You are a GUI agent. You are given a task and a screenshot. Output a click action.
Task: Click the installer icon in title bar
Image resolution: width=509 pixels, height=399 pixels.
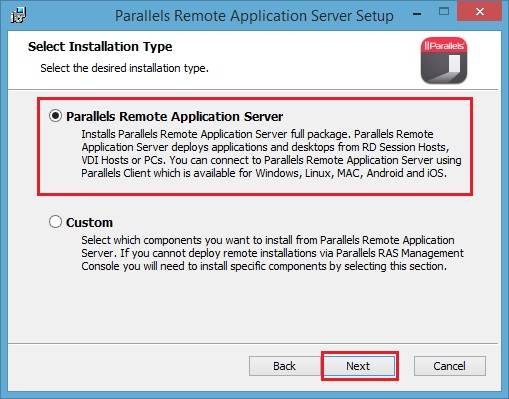(18, 15)
